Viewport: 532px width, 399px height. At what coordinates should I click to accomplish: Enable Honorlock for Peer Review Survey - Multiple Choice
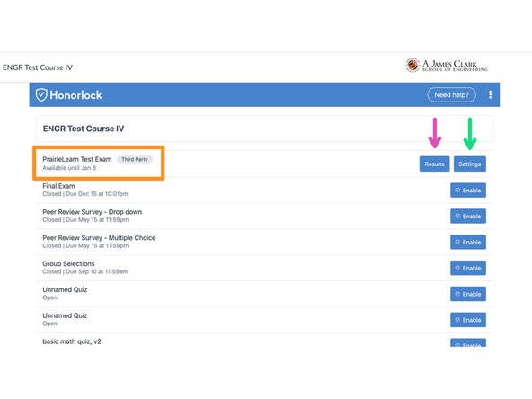pyautogui.click(x=468, y=242)
